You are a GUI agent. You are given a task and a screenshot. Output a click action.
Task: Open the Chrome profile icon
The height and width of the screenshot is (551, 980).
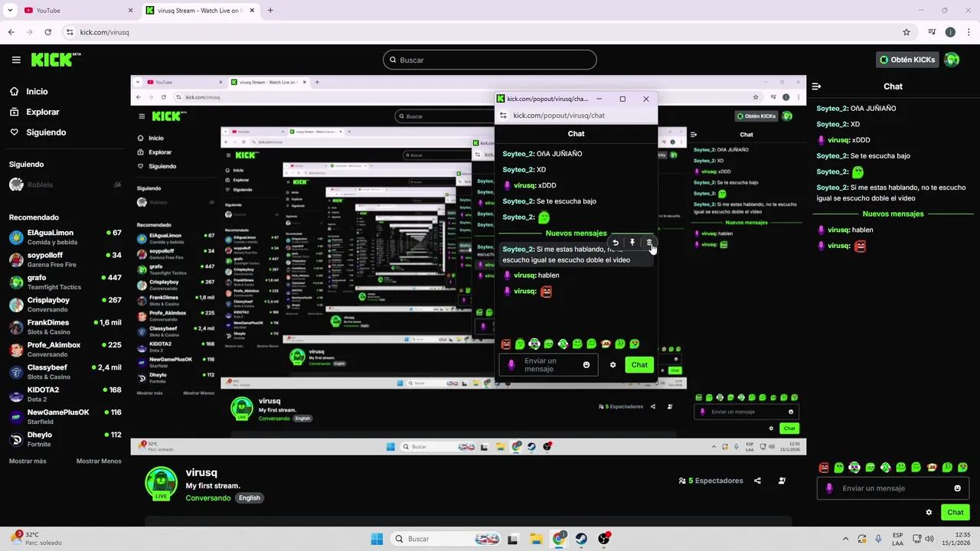(950, 32)
